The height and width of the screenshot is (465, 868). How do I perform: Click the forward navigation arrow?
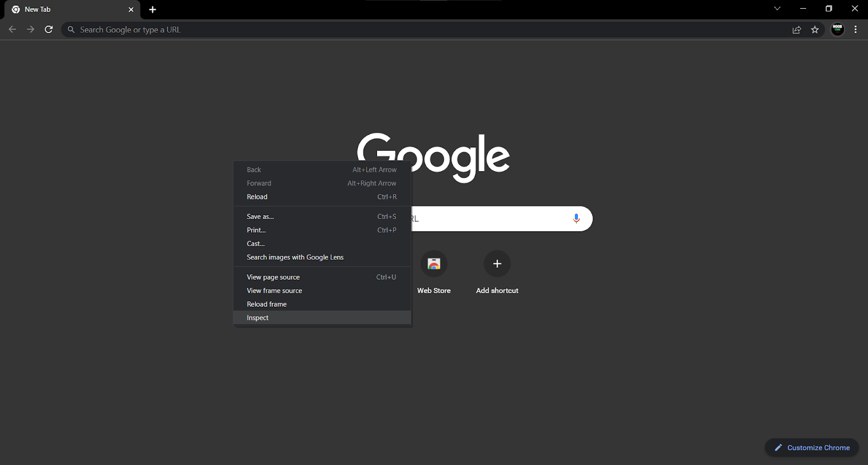click(31, 30)
